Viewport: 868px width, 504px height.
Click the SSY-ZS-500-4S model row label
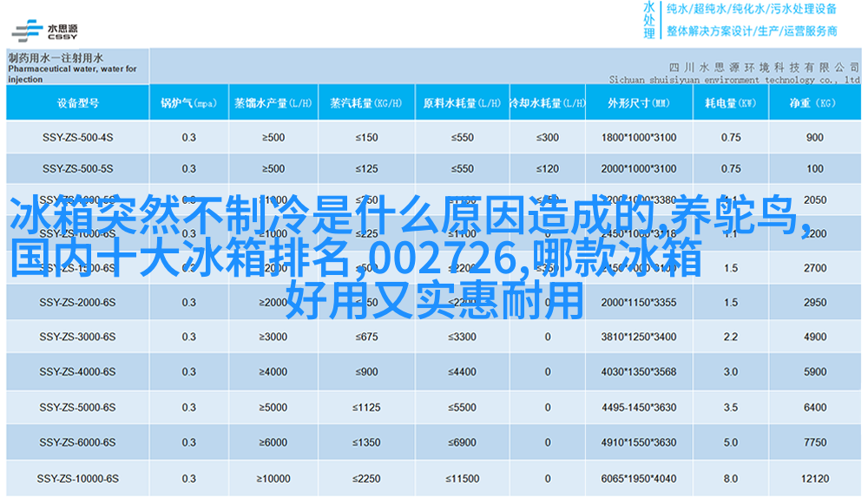(x=77, y=138)
